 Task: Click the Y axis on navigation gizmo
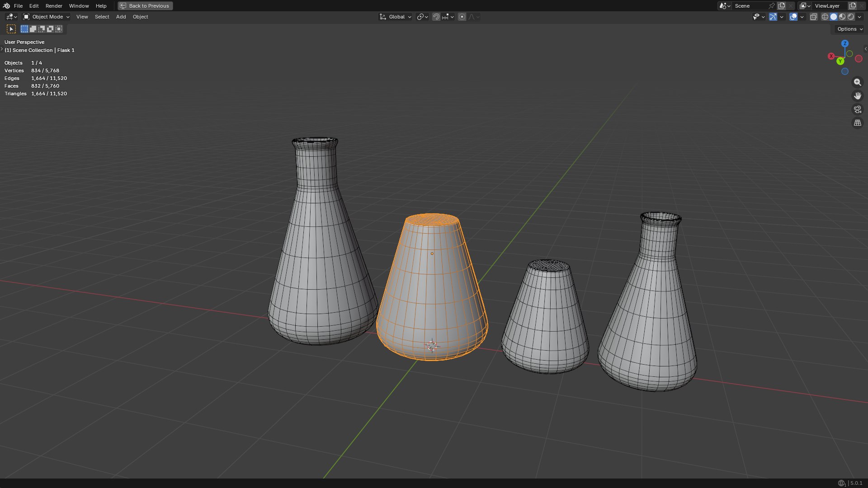point(840,61)
